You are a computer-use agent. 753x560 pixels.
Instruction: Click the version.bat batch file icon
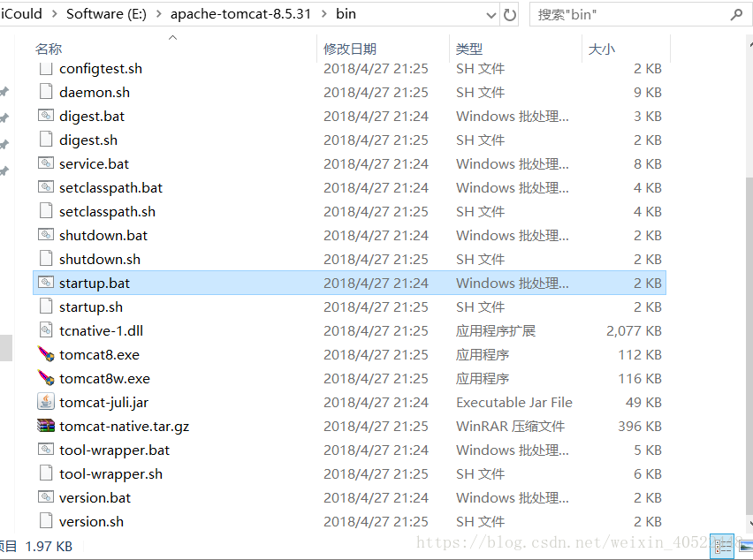46,496
